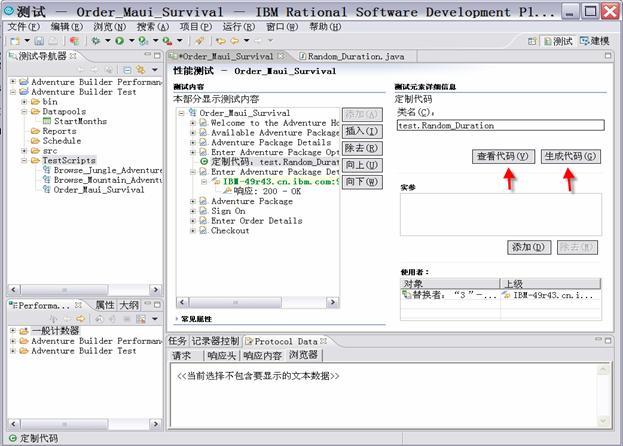Expand the bin folder in navigator

click(x=24, y=102)
